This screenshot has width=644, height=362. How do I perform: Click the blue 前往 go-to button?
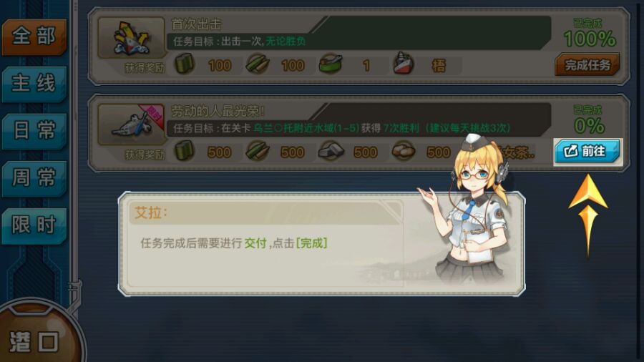coord(587,152)
